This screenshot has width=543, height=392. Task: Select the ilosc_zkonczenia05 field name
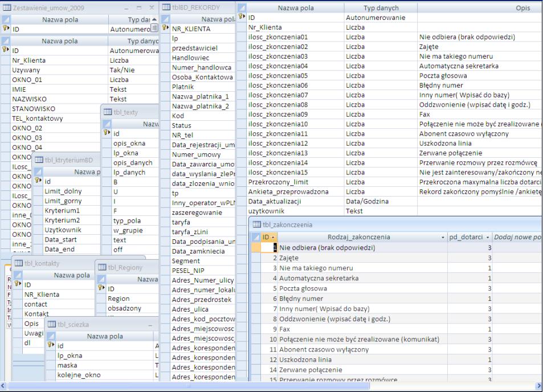(x=277, y=76)
